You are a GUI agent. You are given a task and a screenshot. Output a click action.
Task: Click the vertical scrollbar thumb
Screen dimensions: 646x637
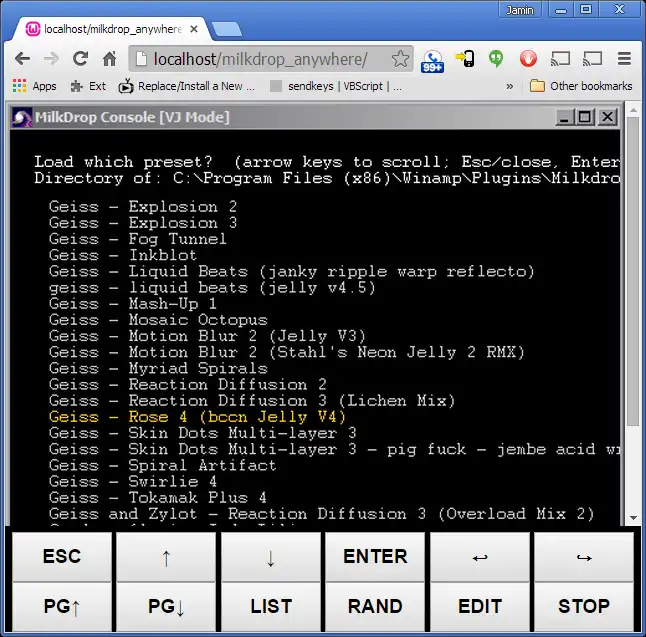pos(633,272)
